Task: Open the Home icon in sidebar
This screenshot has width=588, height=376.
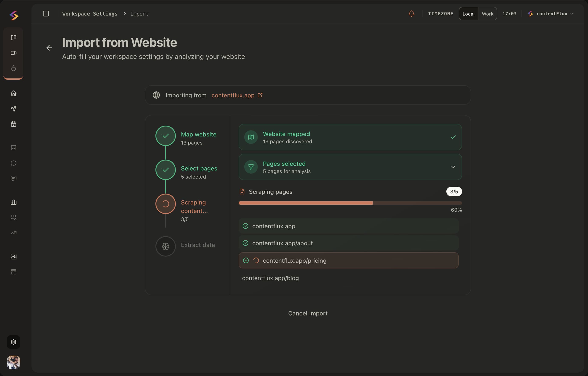Action: (13, 93)
